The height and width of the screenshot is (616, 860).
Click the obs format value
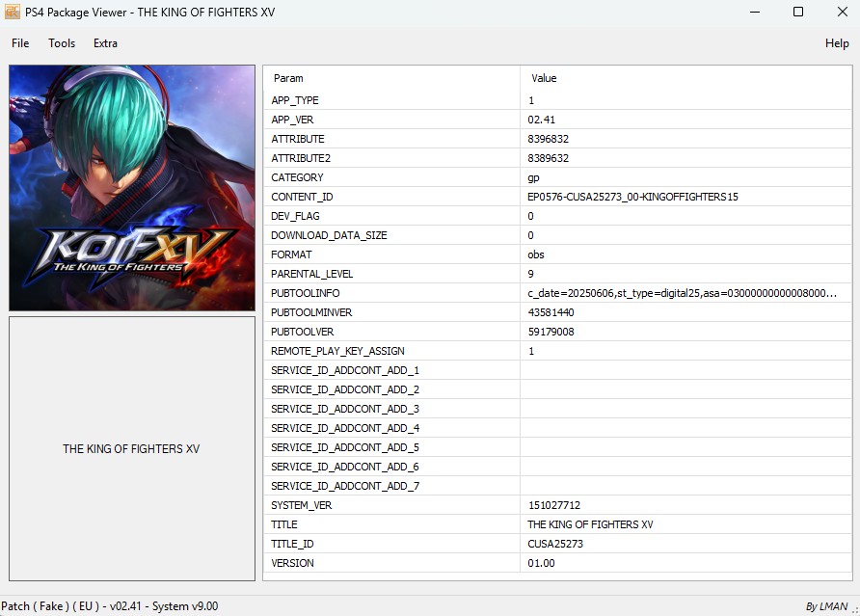point(536,254)
